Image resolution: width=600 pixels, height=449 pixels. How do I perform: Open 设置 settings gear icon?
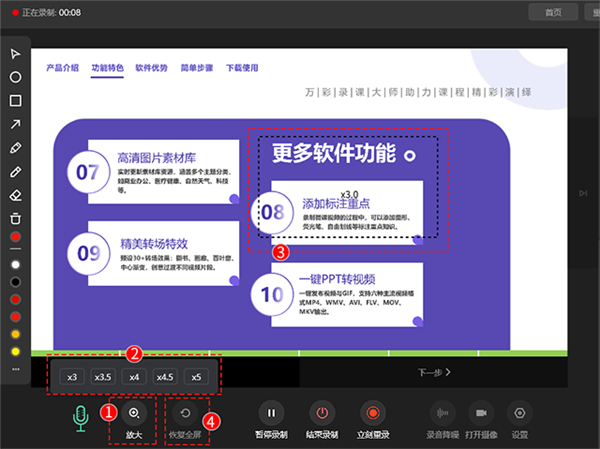point(518,412)
